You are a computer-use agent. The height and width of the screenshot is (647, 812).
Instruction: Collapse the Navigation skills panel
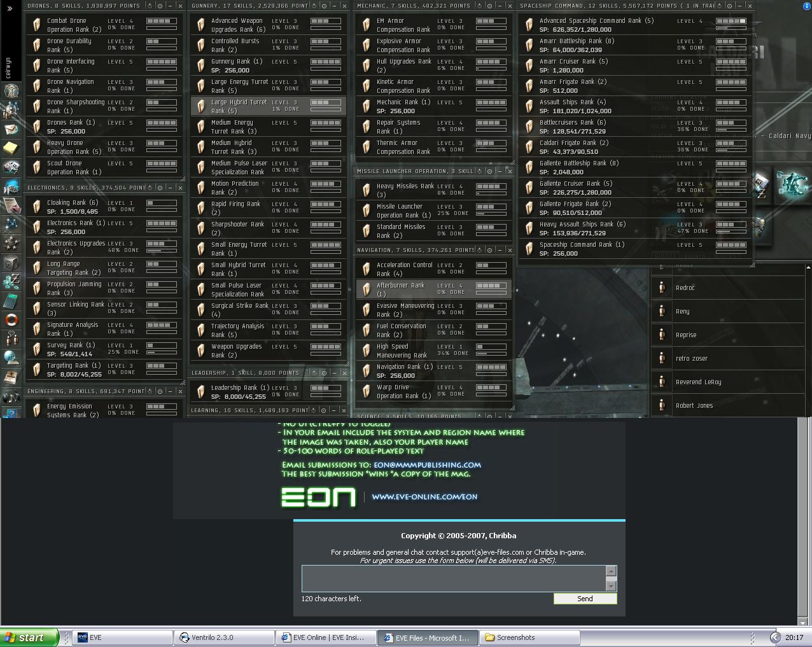point(498,250)
